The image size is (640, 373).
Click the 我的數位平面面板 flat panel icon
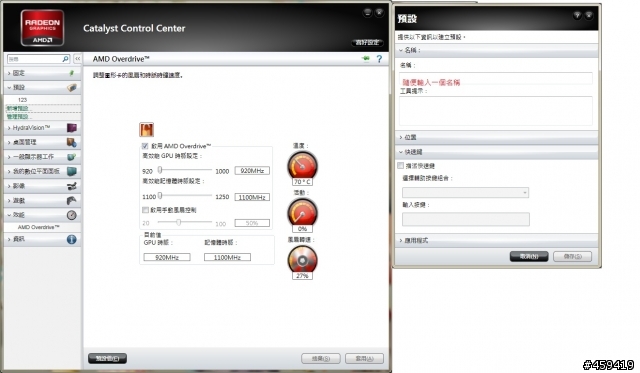[x=72, y=171]
